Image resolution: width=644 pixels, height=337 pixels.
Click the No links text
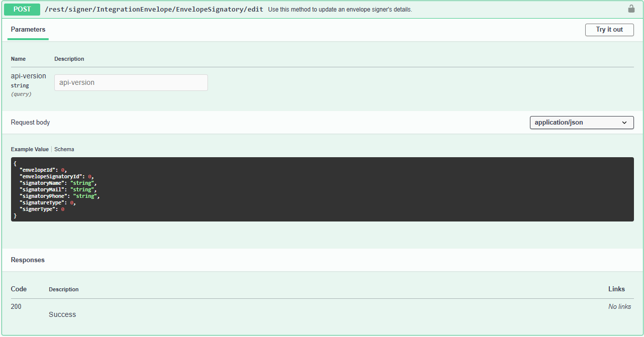[x=619, y=306]
